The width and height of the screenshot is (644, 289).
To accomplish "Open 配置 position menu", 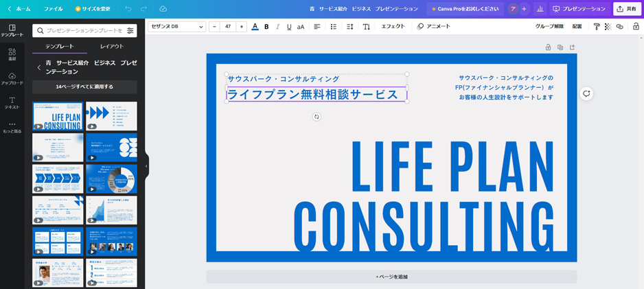I will tap(577, 26).
